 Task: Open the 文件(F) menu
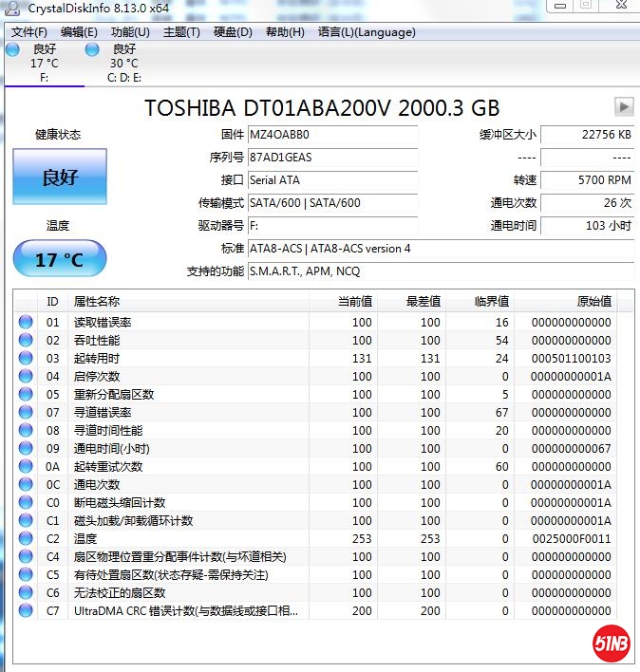point(29,32)
